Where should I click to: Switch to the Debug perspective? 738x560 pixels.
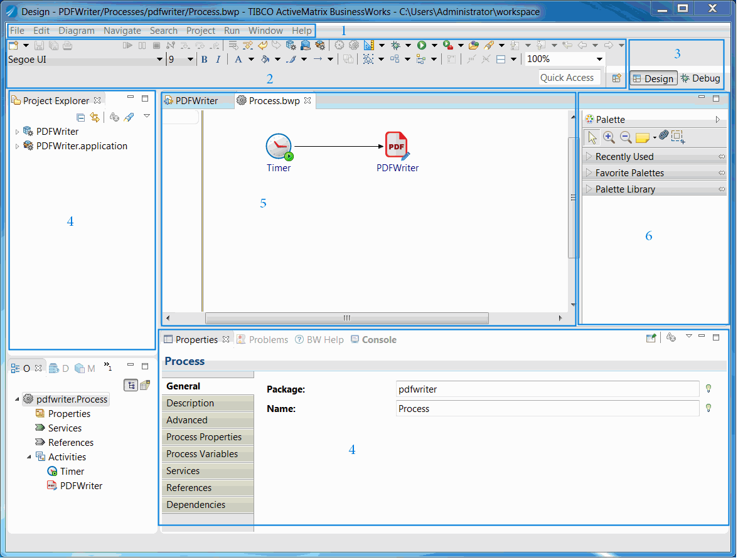(700, 78)
